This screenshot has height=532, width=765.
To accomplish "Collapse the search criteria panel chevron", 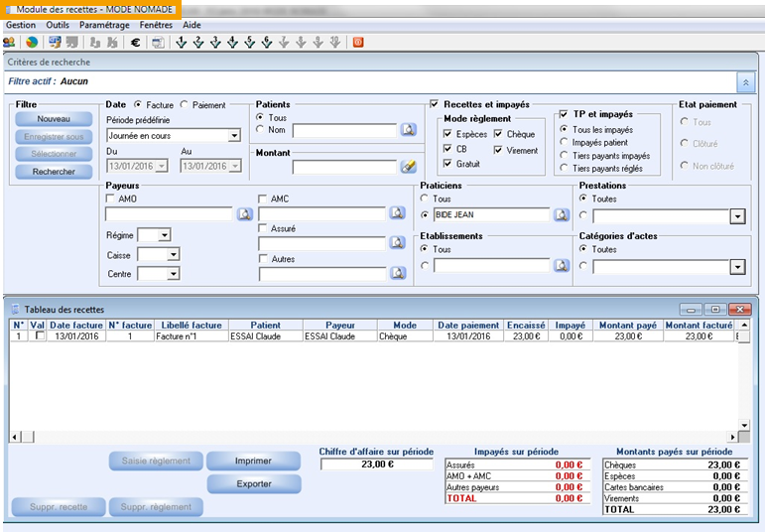I will coord(744,83).
